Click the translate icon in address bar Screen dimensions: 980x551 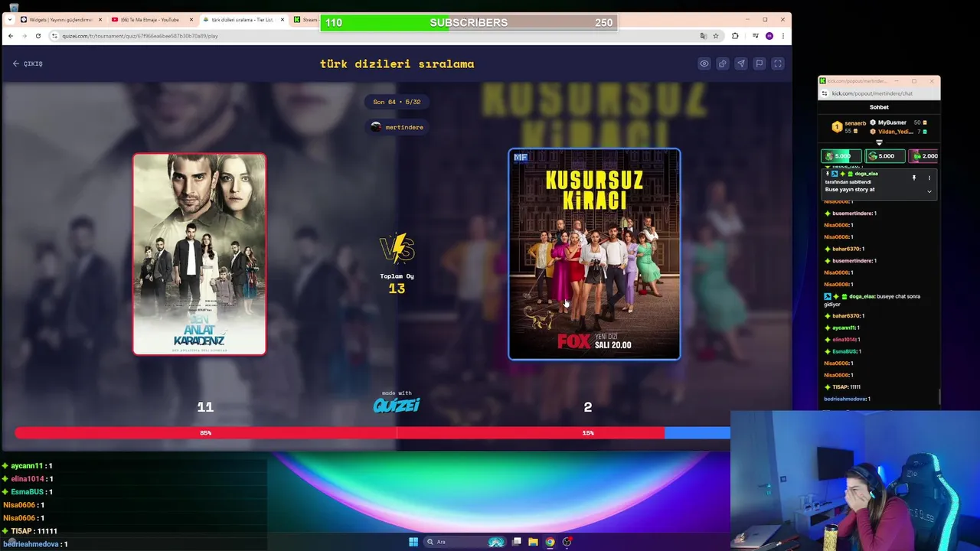point(703,36)
